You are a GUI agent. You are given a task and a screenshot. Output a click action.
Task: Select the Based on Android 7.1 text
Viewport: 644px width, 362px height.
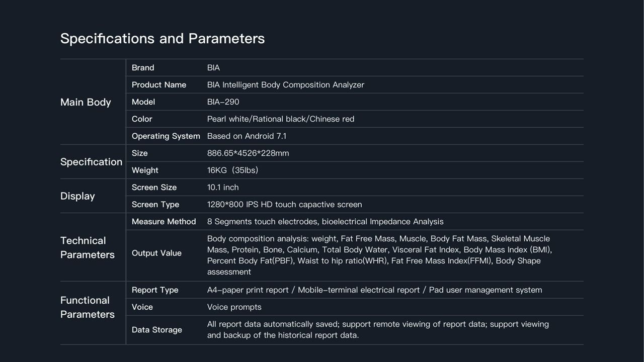click(x=247, y=136)
